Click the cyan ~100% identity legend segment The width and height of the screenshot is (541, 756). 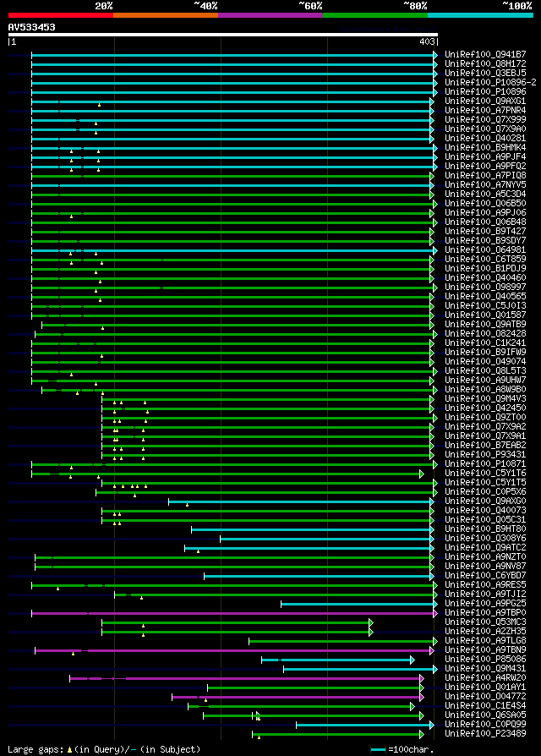[480, 15]
